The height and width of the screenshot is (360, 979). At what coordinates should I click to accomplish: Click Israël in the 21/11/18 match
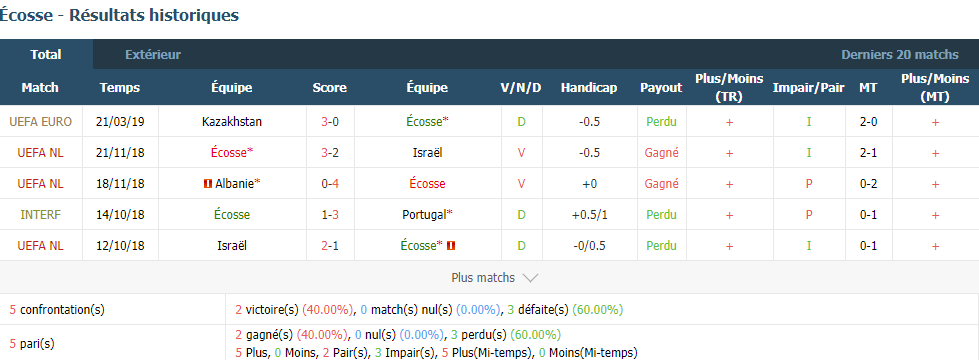tap(427, 153)
